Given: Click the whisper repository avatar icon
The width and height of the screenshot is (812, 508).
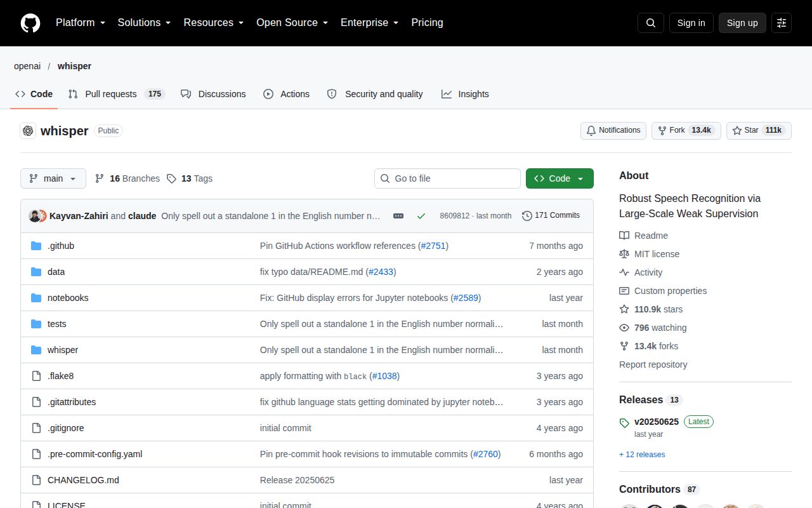Looking at the screenshot, I should tap(28, 131).
